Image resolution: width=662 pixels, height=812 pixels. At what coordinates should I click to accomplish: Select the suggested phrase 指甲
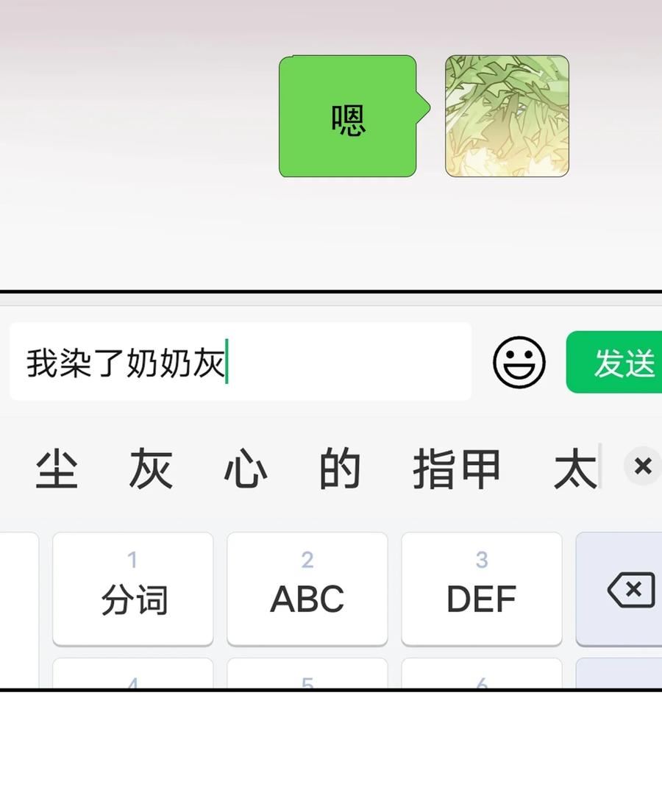click(456, 469)
